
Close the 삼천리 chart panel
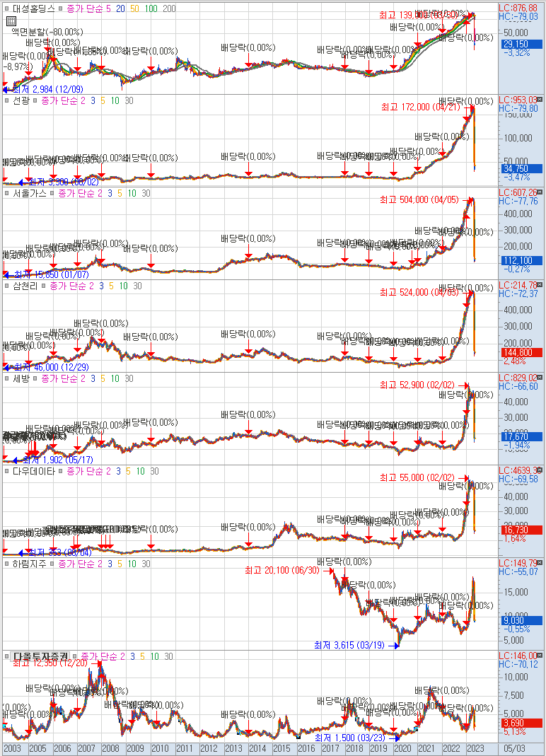click(x=540, y=284)
